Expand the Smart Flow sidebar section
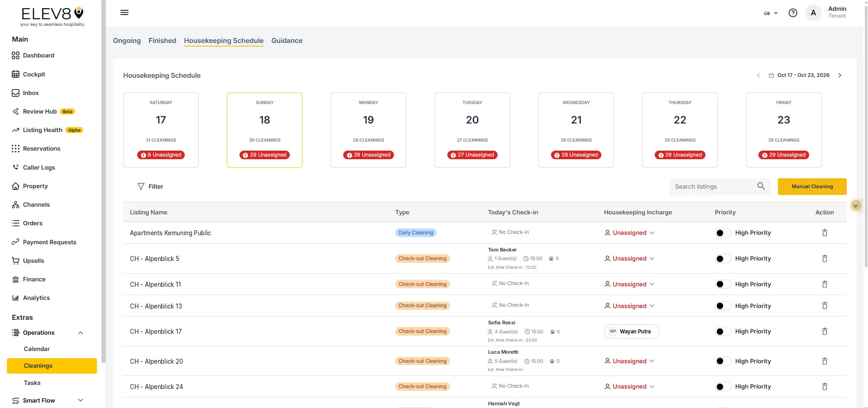The width and height of the screenshot is (868, 408). click(x=81, y=400)
